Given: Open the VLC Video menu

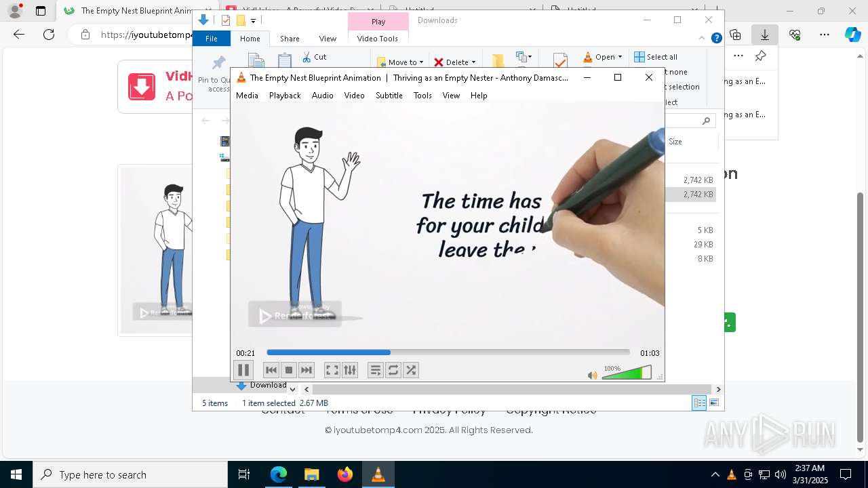Looking at the screenshot, I should (x=355, y=96).
